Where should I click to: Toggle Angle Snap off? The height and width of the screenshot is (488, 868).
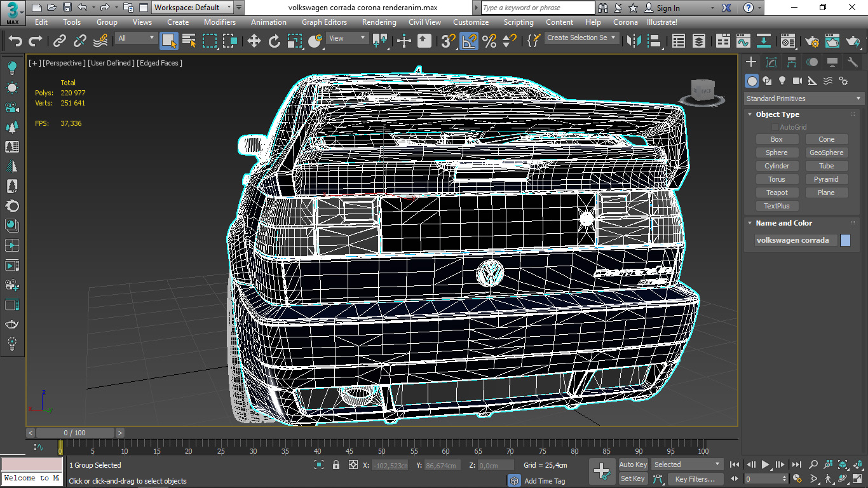pos(469,41)
